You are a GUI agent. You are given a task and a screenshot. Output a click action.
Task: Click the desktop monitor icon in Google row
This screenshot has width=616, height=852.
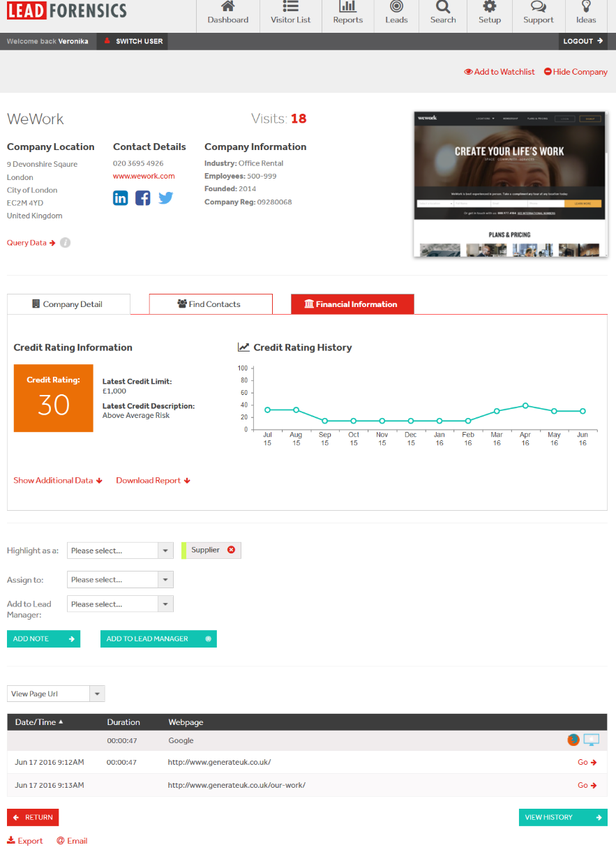(591, 740)
